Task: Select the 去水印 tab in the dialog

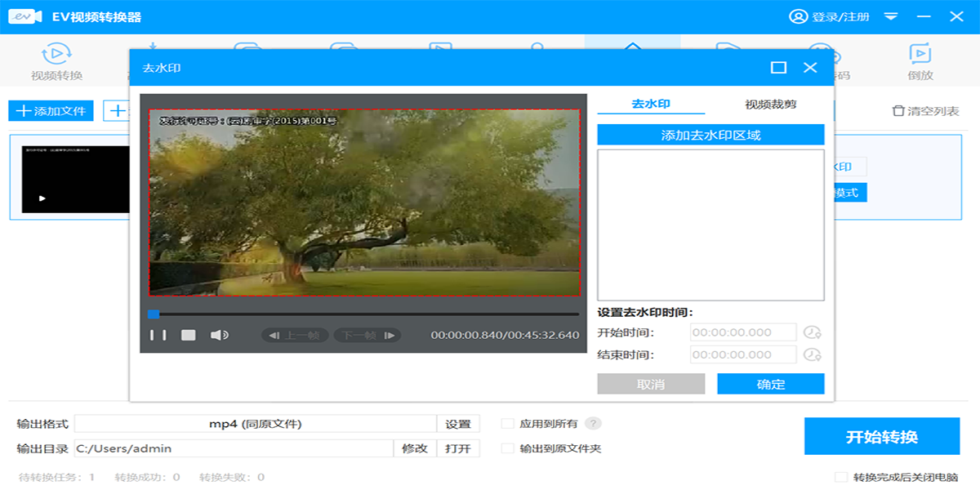Action: click(651, 105)
